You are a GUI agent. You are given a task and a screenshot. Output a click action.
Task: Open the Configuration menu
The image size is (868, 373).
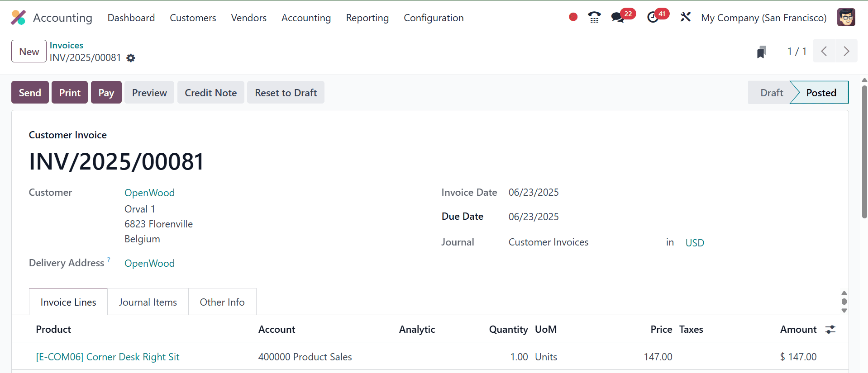pyautogui.click(x=434, y=18)
